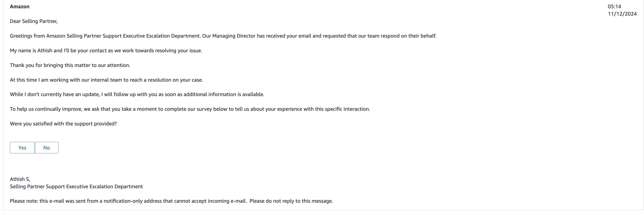Click the Selling Partner Support signature line
The height and width of the screenshot is (216, 644).
[x=76, y=186]
